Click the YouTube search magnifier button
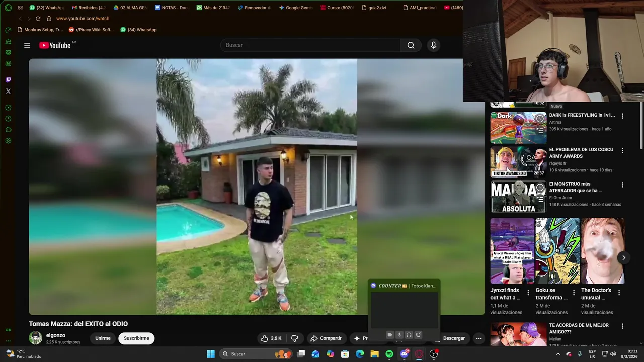 point(411,45)
